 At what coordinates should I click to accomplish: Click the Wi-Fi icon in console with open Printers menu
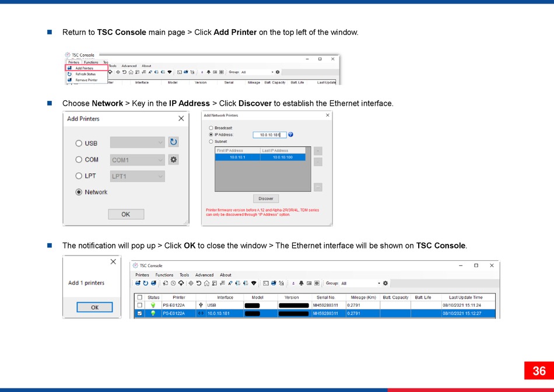[170, 72]
